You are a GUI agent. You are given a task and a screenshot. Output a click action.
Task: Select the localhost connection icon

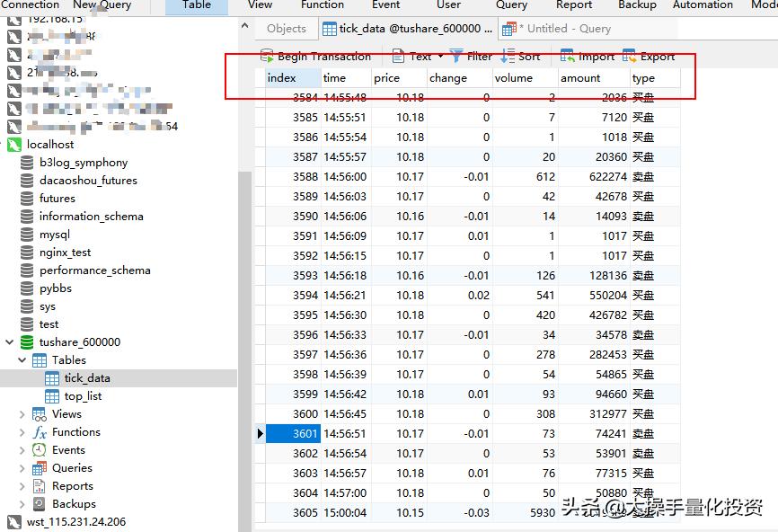pyautogui.click(x=14, y=145)
